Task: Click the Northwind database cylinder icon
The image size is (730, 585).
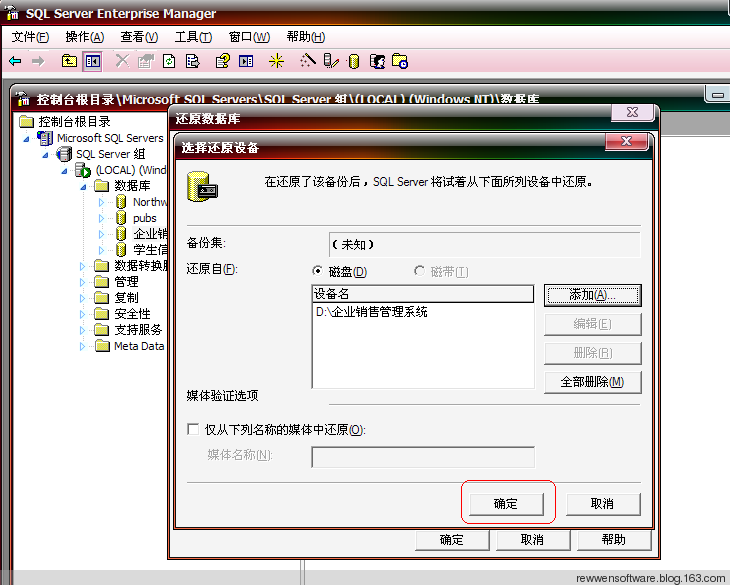Action: 121,202
